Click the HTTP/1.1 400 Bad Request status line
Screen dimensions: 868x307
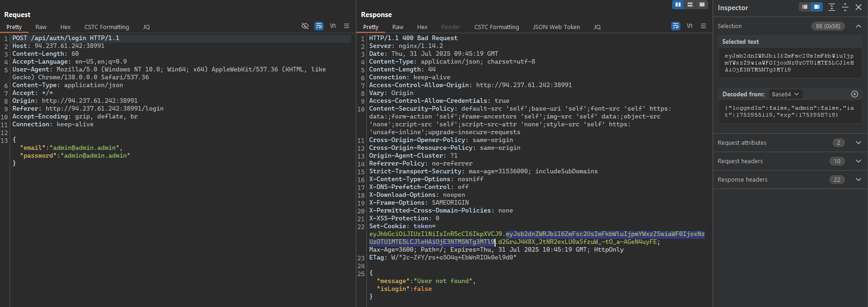[x=413, y=38]
